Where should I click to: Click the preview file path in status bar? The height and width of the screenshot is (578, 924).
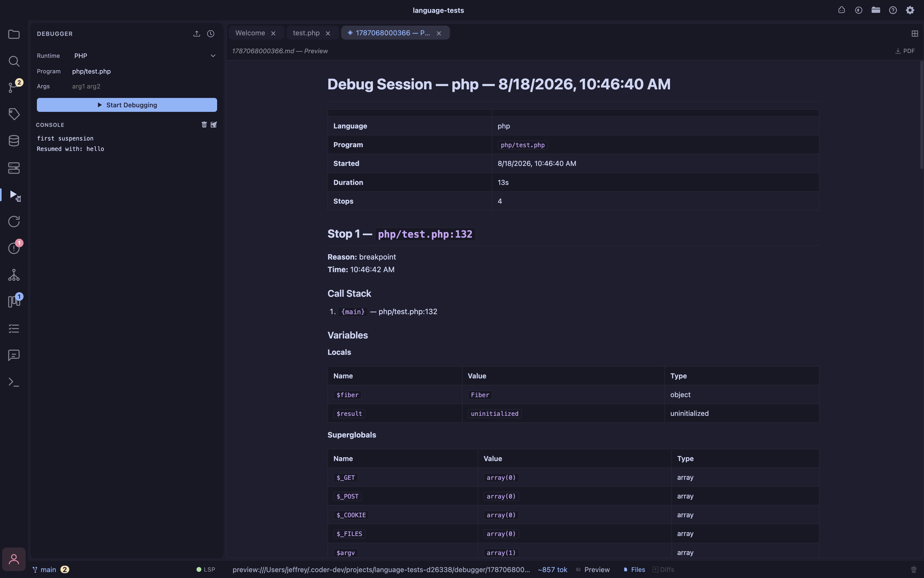[381, 570]
